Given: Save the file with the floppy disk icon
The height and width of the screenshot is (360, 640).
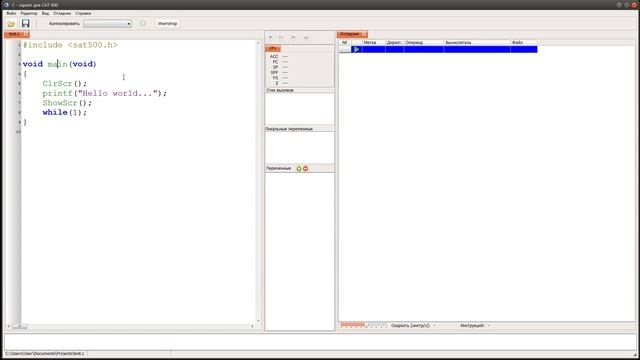Looking at the screenshot, I should tap(26, 23).
